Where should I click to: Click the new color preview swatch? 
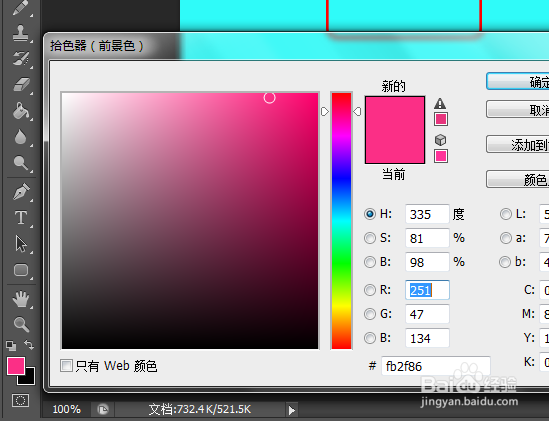(395, 113)
